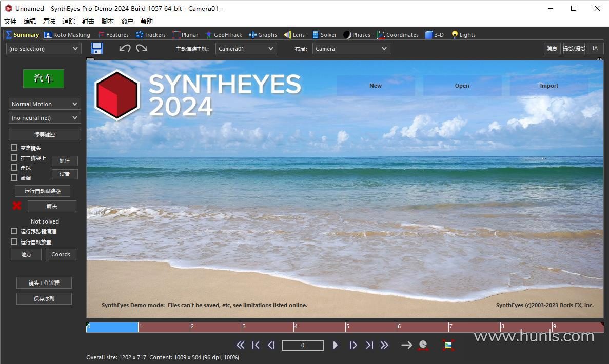Viewport: 609px width, 364px height.
Task: Open the 射击 menu
Action: tap(88, 22)
